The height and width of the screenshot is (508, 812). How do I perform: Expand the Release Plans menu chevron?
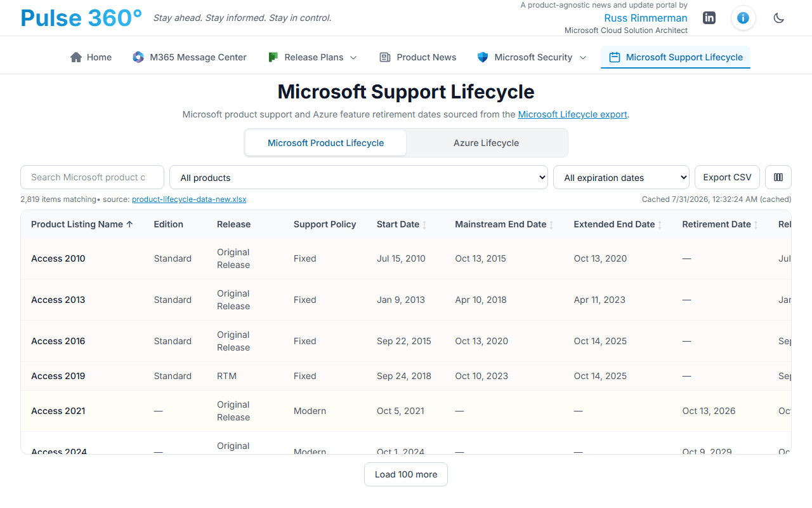point(353,57)
